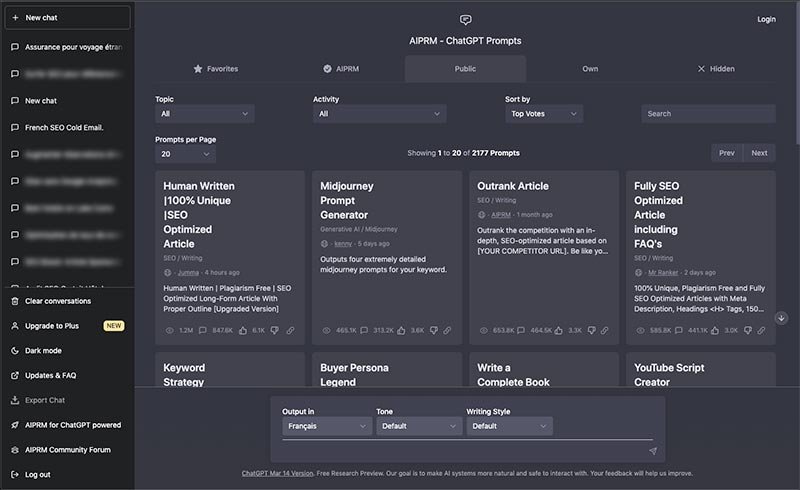Image resolution: width=800 pixels, height=490 pixels.
Task: Open Output in Français dropdown
Action: [x=327, y=426]
